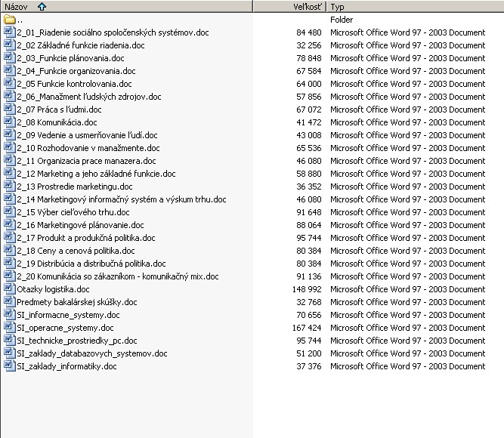The width and height of the screenshot is (504, 438).
Task: Click size value 88 064
Action: pyautogui.click(x=309, y=225)
